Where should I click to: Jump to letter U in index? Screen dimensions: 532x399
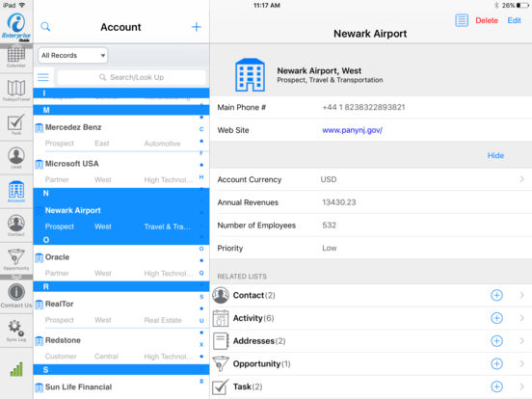click(x=201, y=320)
